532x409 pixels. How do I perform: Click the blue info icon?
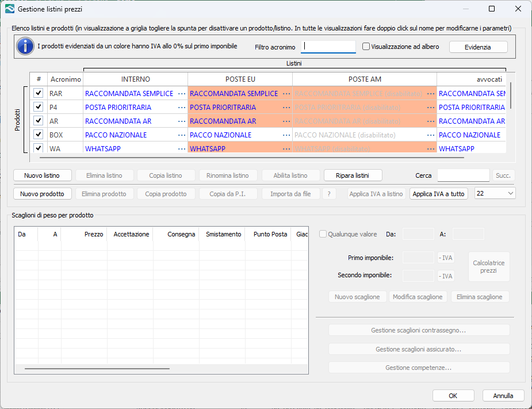[25, 47]
